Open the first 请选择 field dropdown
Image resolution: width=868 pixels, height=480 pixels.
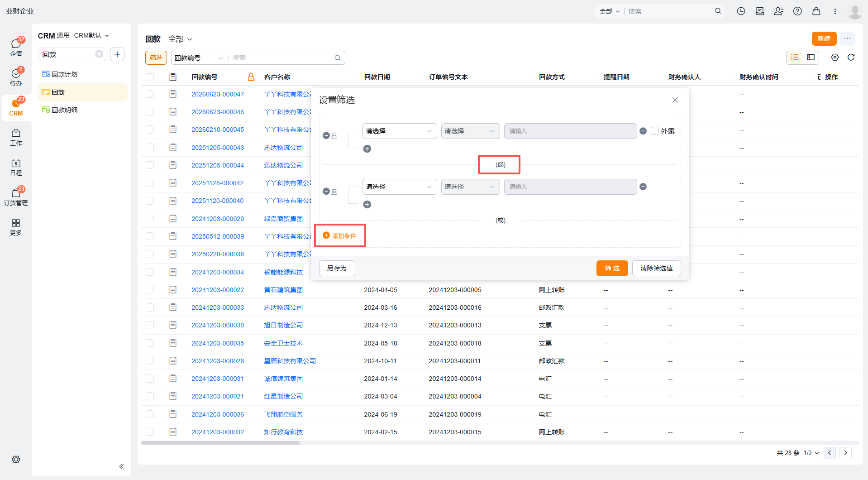tap(400, 131)
